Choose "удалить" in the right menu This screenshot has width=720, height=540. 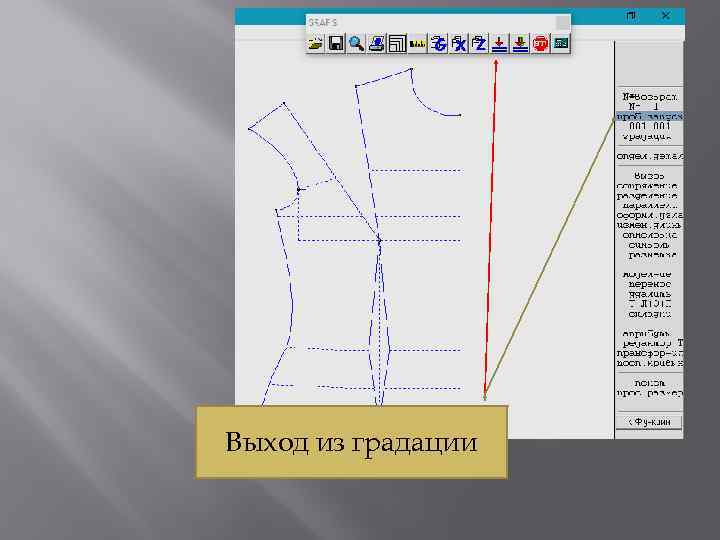pyautogui.click(x=649, y=294)
